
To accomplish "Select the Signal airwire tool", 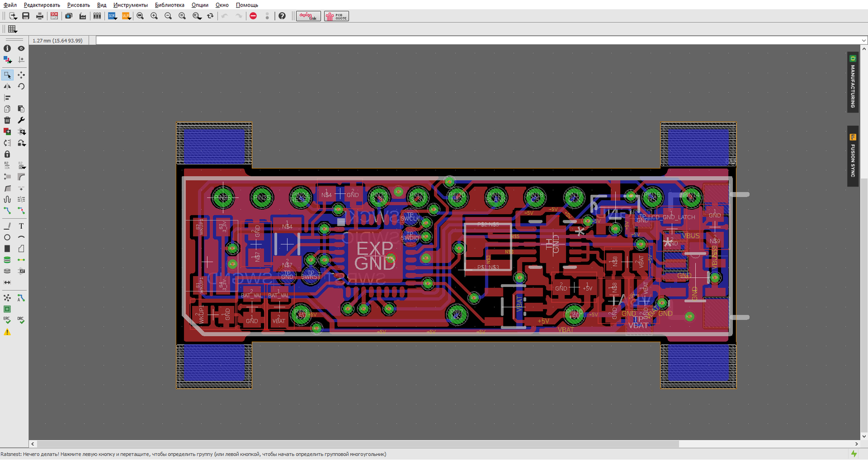I will 21,260.
